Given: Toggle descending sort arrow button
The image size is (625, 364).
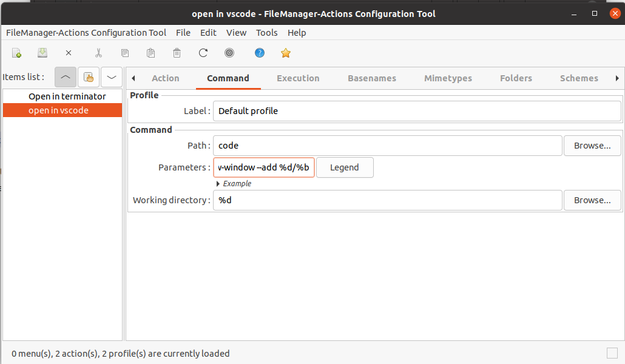Looking at the screenshot, I should 112,77.
